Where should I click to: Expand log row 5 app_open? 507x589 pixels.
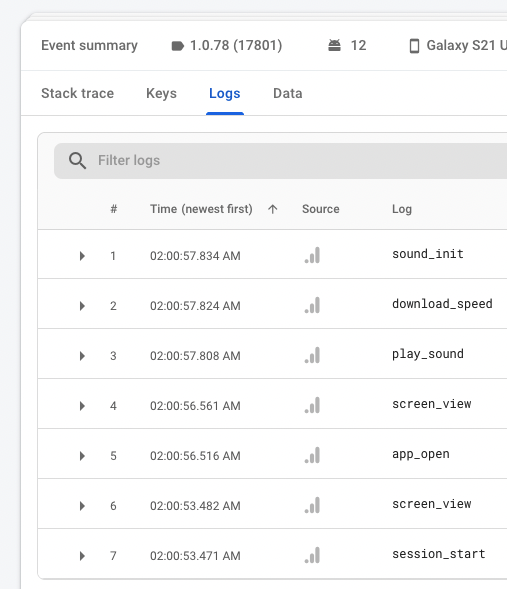point(82,456)
